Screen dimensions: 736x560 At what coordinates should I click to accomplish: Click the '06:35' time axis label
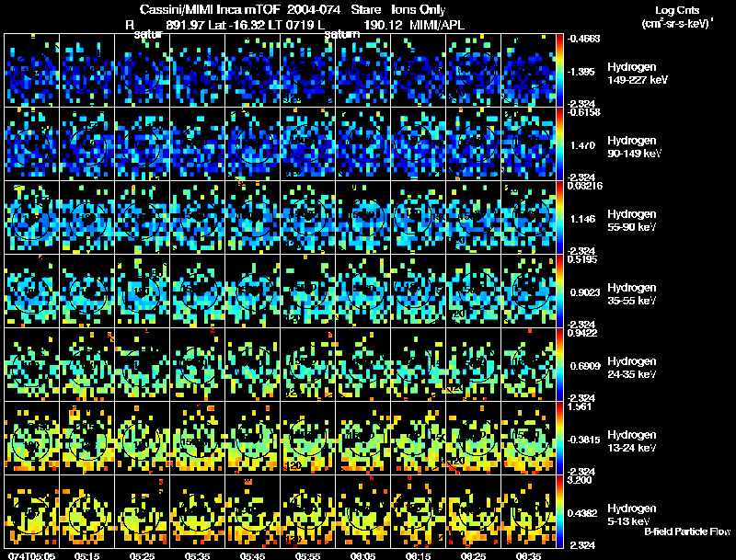point(528,556)
